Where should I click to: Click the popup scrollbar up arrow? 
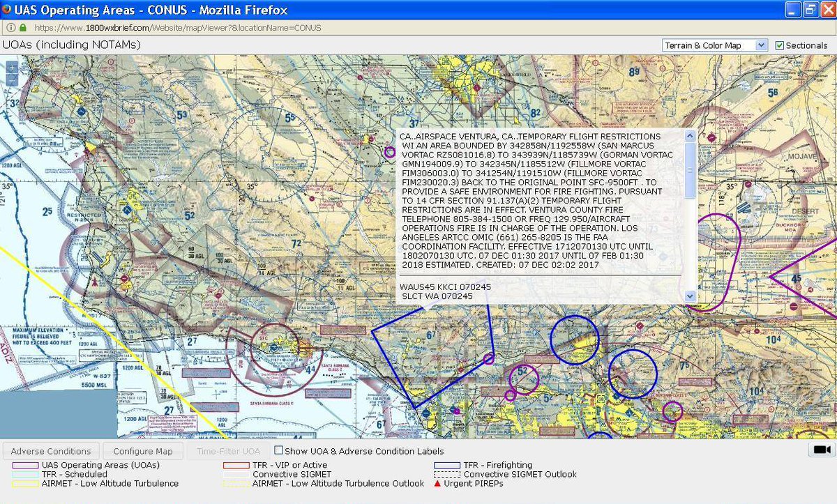(x=690, y=137)
